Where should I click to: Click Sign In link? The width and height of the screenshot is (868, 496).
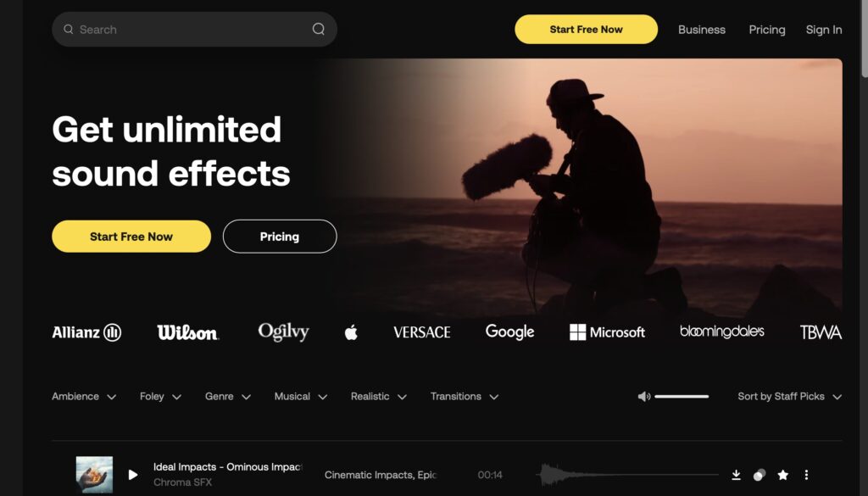pyautogui.click(x=824, y=30)
